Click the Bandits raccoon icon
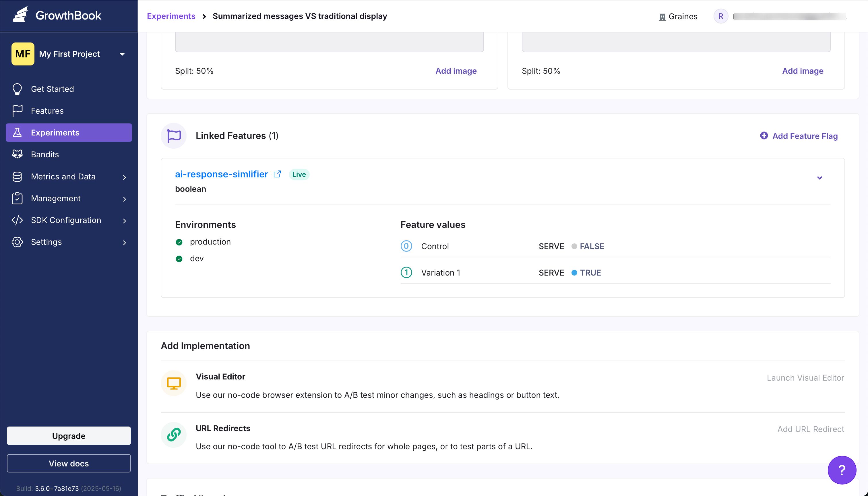868x496 pixels. click(x=17, y=154)
